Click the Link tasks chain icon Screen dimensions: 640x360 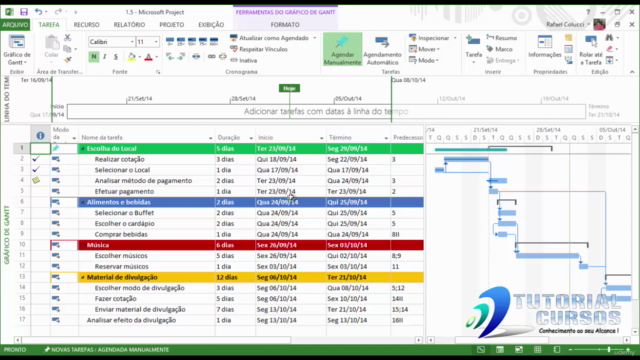211,56
